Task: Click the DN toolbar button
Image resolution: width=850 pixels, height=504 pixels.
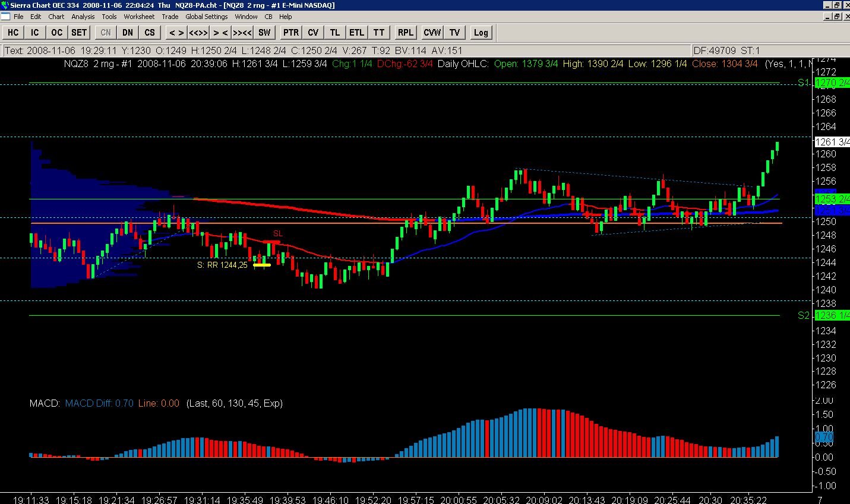Action: (128, 33)
